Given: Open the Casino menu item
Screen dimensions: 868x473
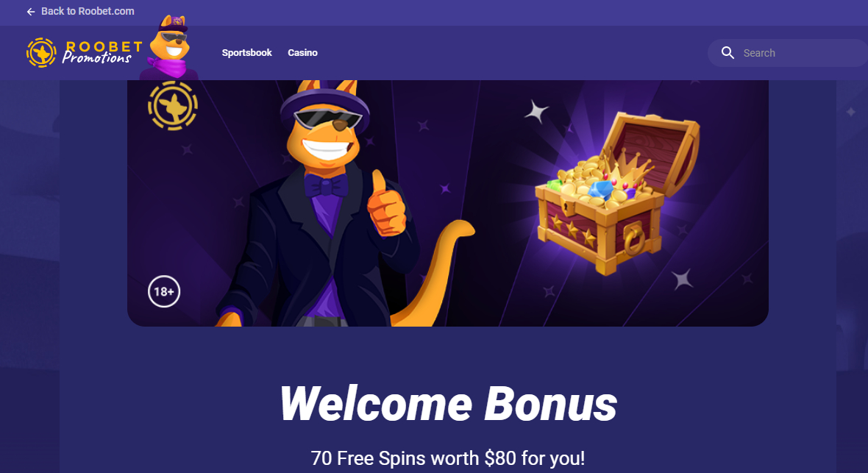Looking at the screenshot, I should click(x=303, y=53).
